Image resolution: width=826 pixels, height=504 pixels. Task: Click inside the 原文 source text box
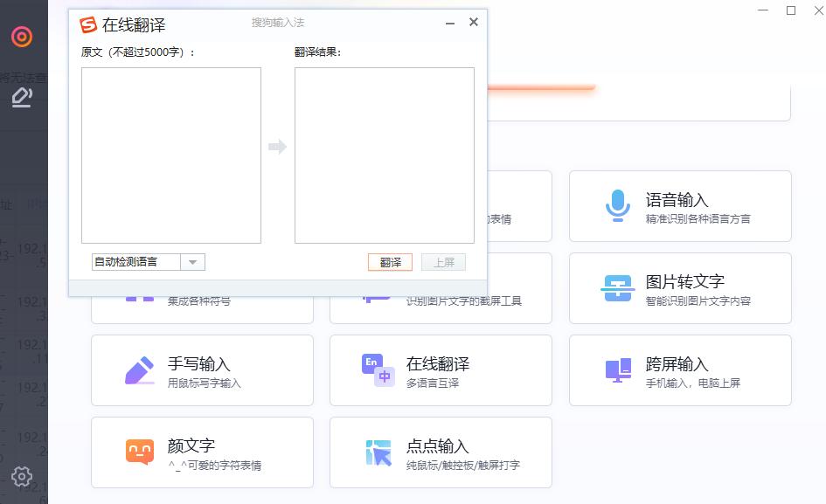171,155
